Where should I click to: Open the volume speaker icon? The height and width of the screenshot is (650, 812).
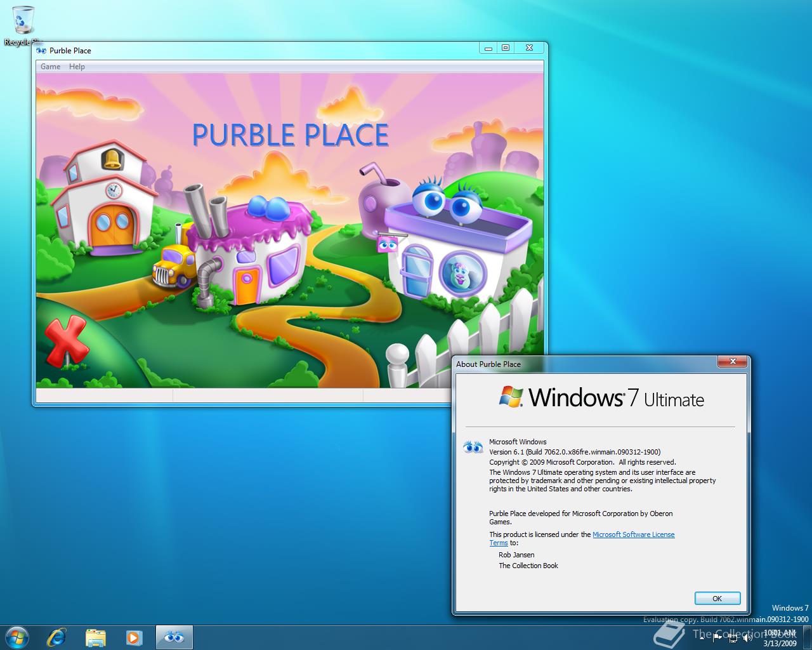pyautogui.click(x=747, y=637)
